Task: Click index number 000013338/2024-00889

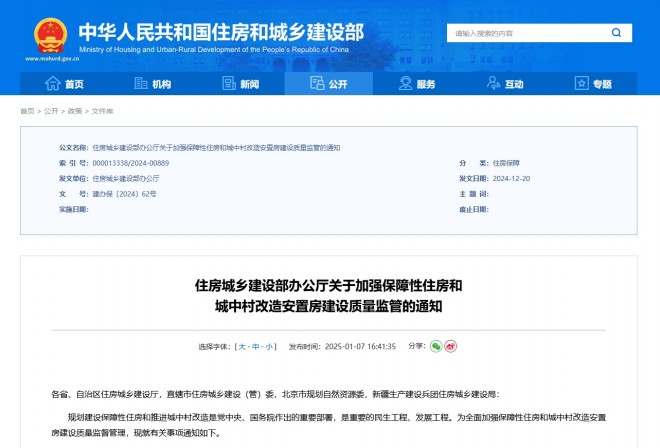Action: tap(131, 163)
